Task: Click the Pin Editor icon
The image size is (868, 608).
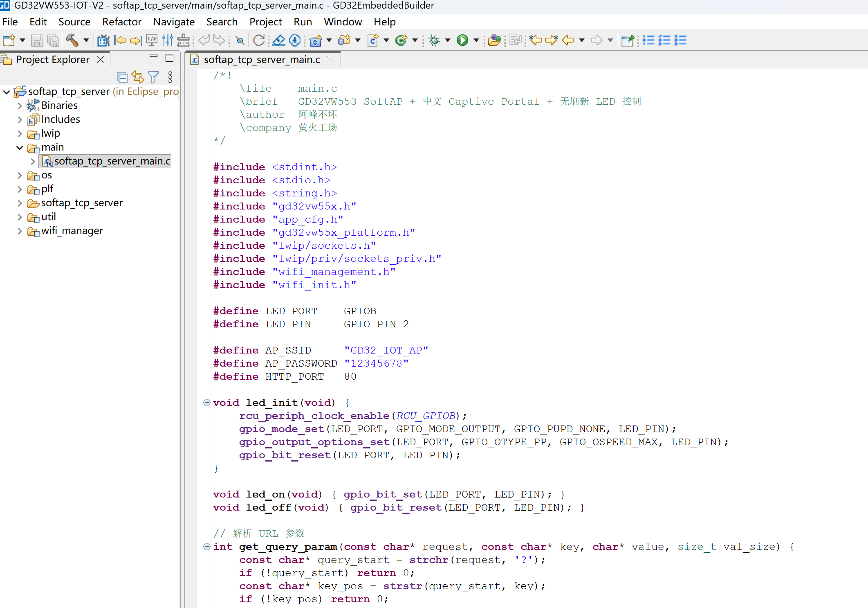Action: pos(628,40)
